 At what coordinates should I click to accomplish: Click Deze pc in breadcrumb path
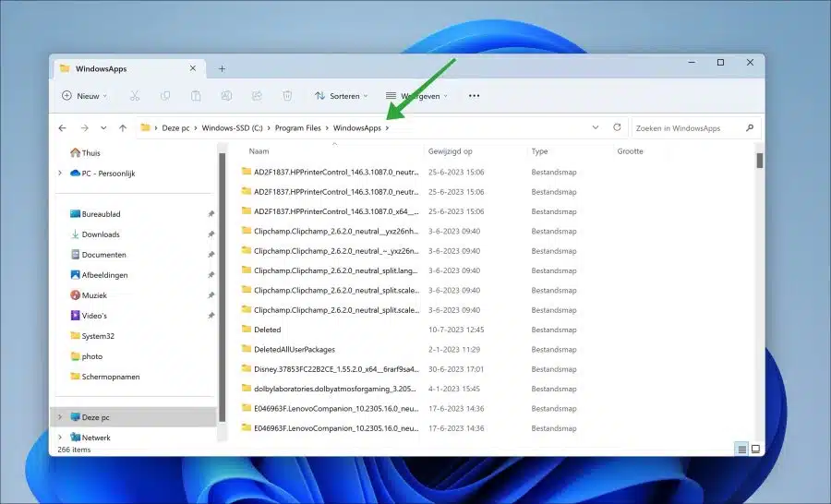pos(175,127)
